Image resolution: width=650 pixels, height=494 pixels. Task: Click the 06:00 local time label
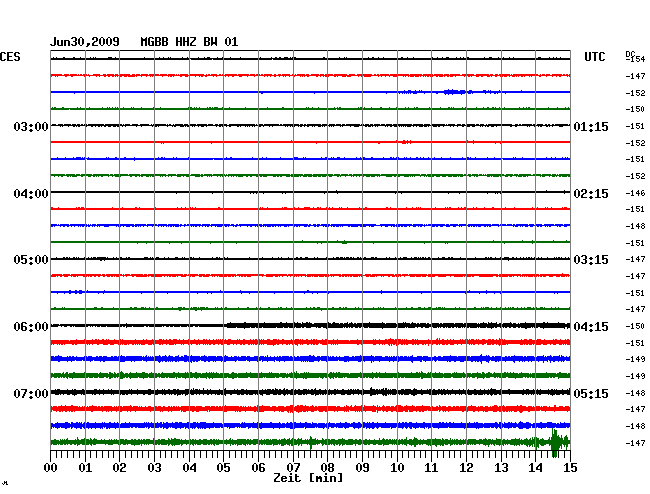click(31, 327)
